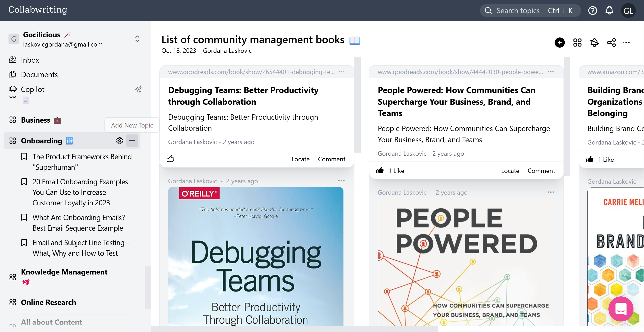Expand the All about Content cluster

pos(51,322)
